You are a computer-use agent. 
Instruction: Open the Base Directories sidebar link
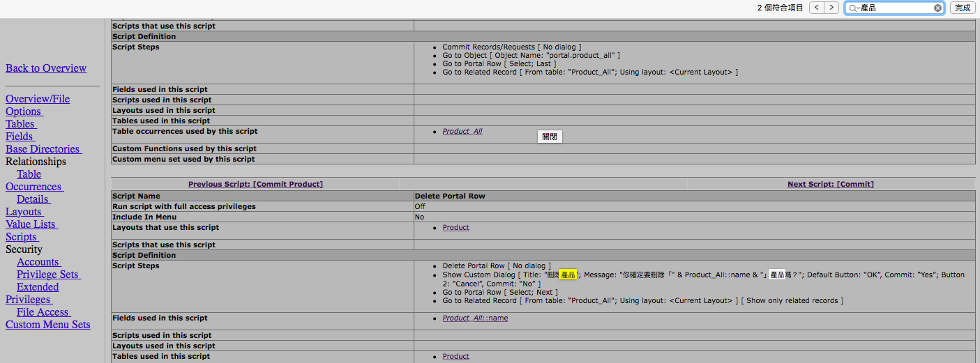[x=43, y=149]
